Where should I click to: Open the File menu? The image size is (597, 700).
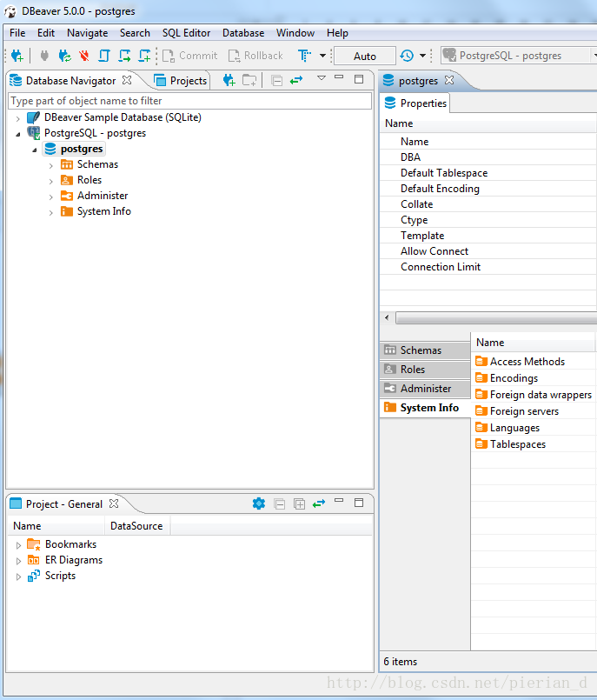pyautogui.click(x=17, y=33)
